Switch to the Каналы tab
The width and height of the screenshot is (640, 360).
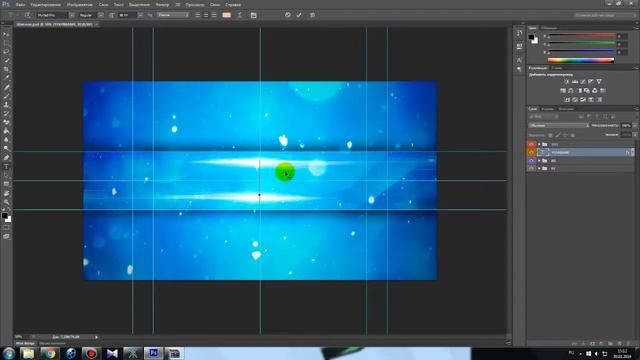click(x=547, y=109)
